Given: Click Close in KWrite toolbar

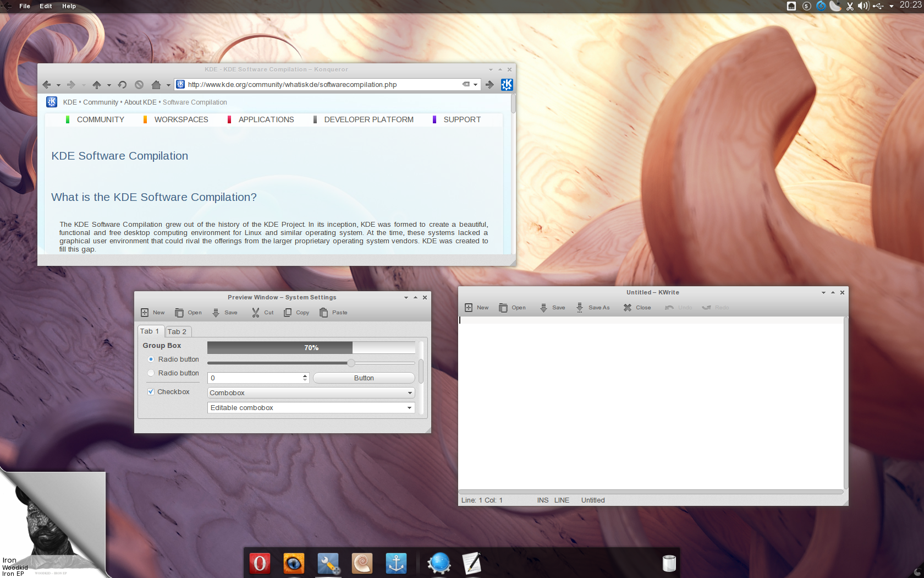Looking at the screenshot, I should pos(637,308).
